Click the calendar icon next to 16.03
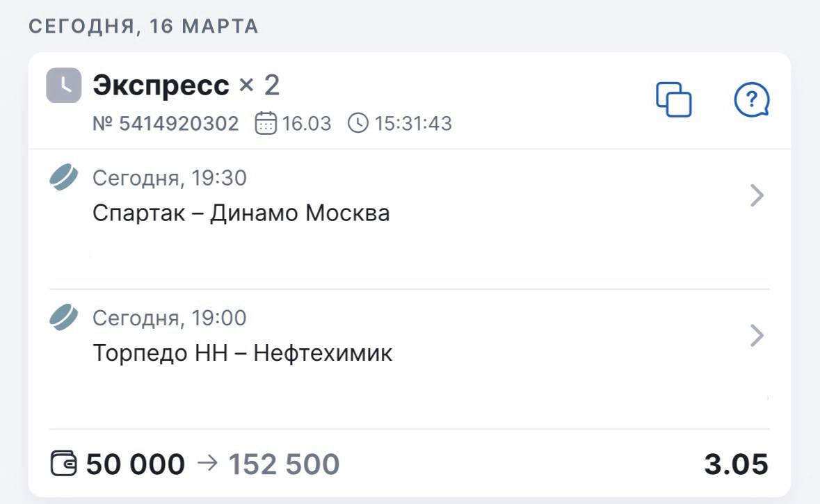This screenshot has width=820, height=504. [266, 124]
